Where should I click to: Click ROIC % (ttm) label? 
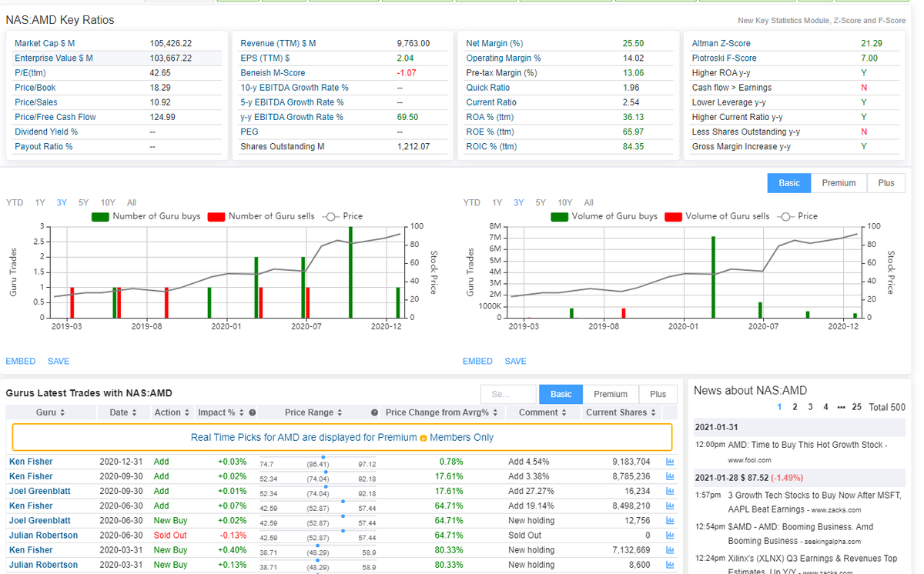pos(491,146)
